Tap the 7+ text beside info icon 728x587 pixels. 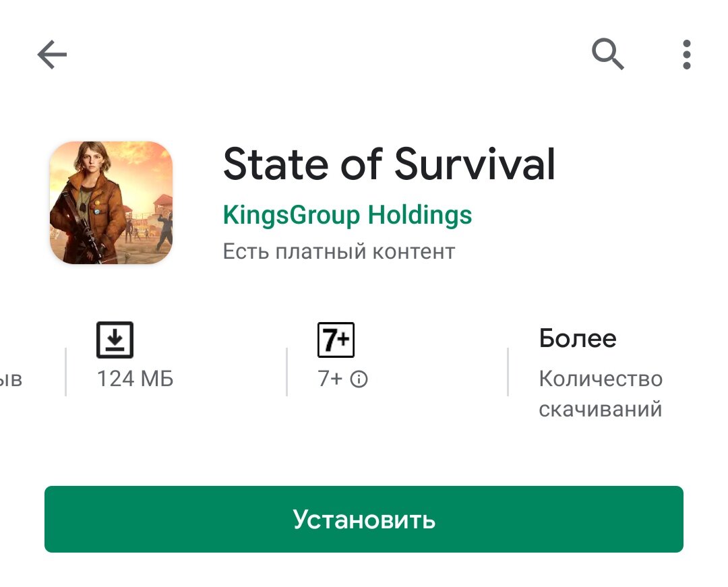tap(330, 379)
